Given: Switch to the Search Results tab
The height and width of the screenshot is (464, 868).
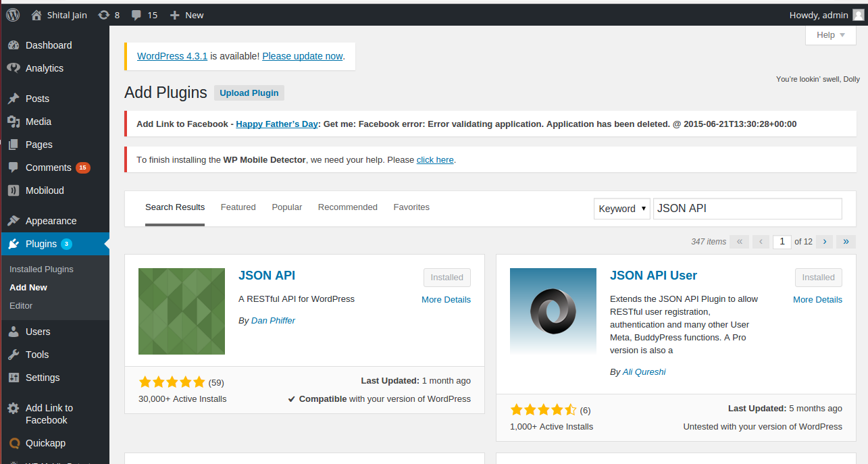Looking at the screenshot, I should (175, 207).
